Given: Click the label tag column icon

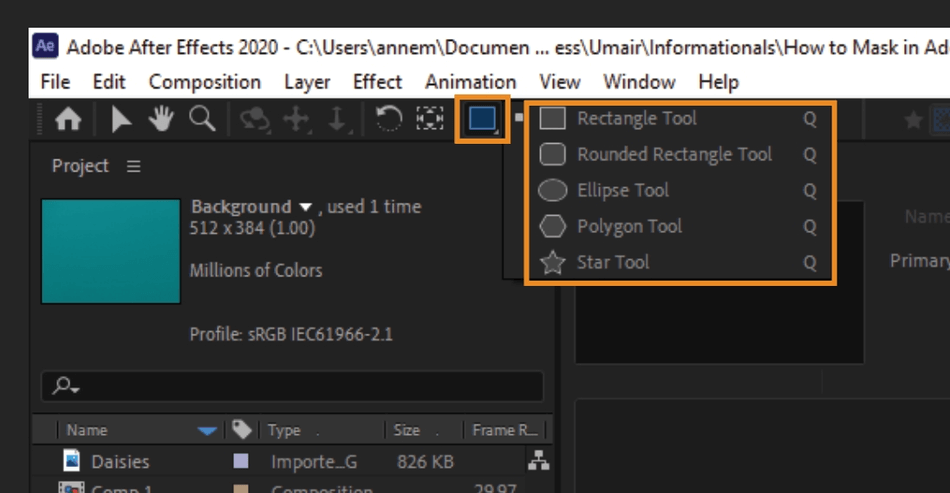Looking at the screenshot, I should pos(241,429).
